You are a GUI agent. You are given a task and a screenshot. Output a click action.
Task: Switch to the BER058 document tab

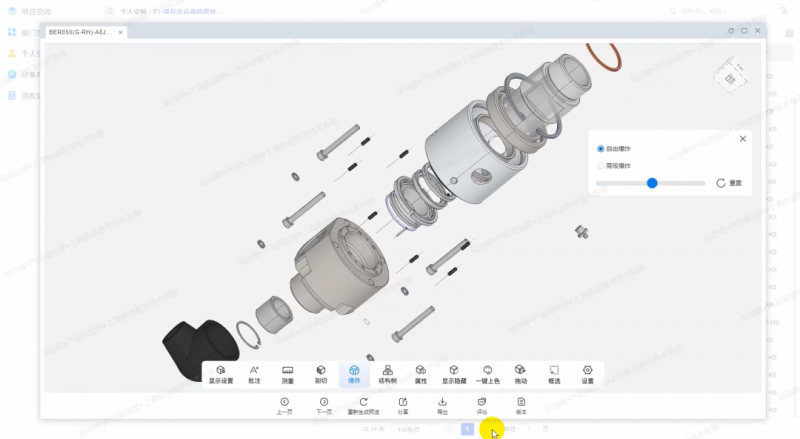[x=80, y=32]
